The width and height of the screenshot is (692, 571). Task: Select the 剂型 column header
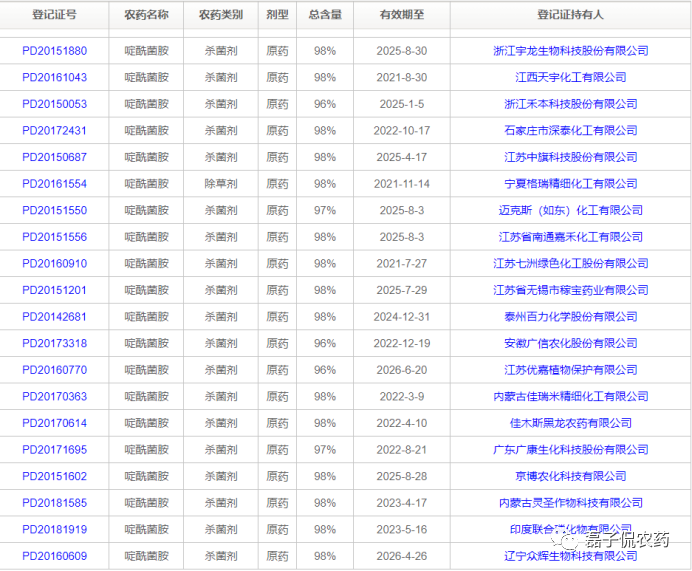click(277, 15)
